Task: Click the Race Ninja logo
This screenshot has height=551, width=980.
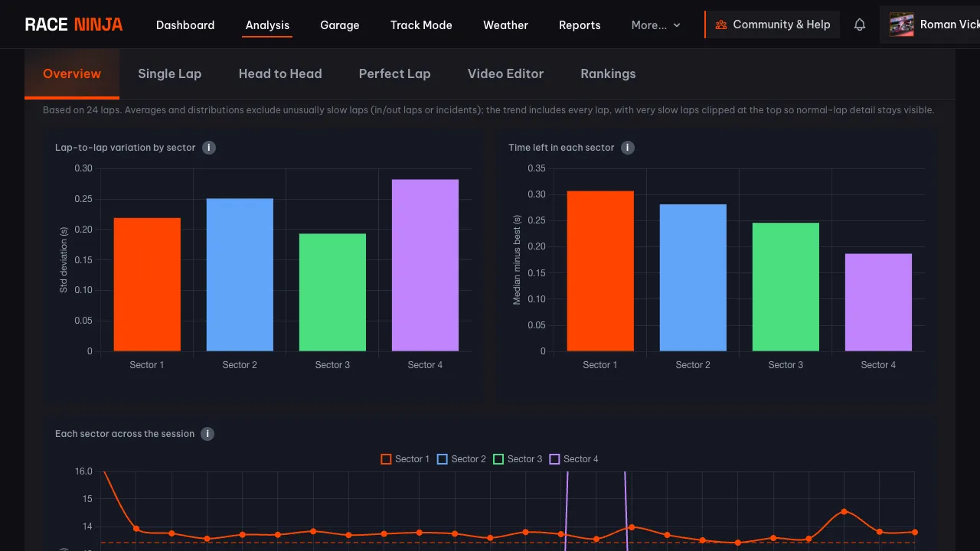Action: coord(73,24)
